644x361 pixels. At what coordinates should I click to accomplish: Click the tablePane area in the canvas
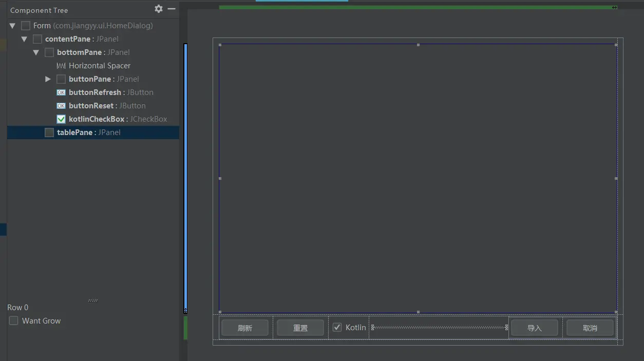(x=418, y=178)
